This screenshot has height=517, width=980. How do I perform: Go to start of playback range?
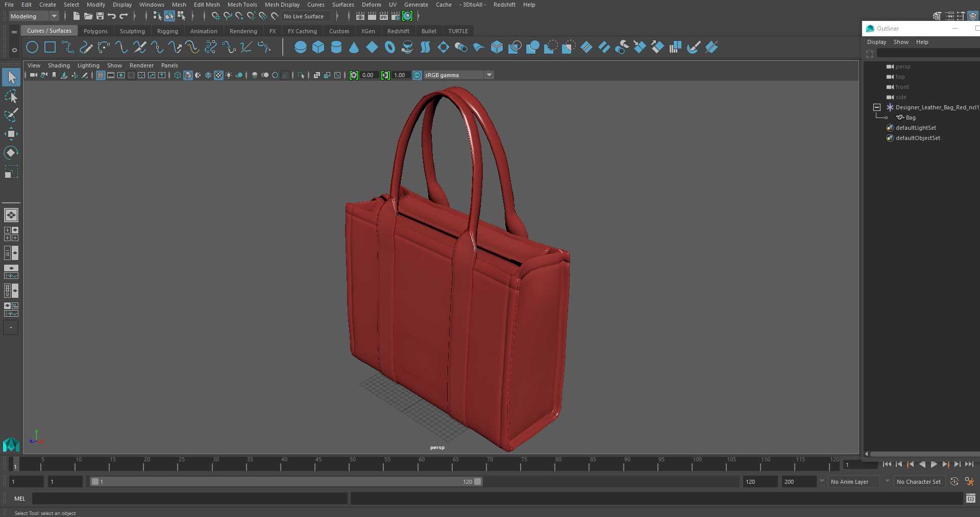(887, 464)
